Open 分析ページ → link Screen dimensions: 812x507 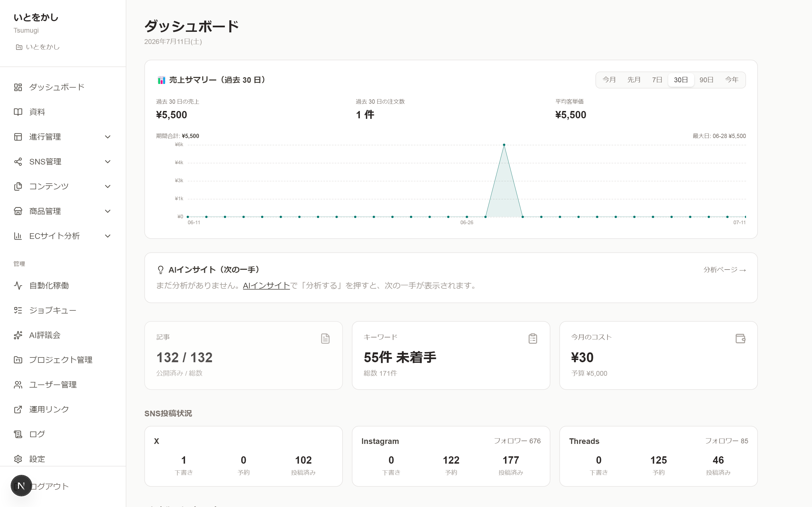click(x=724, y=270)
